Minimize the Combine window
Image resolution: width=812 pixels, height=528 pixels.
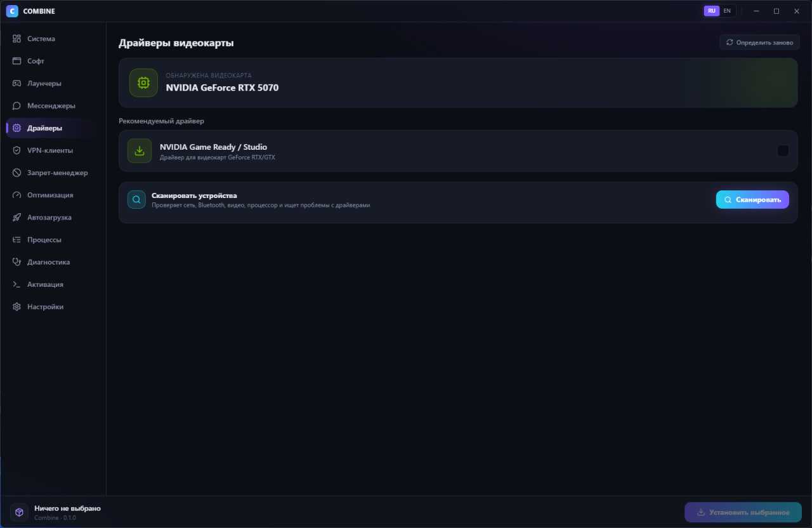click(756, 11)
